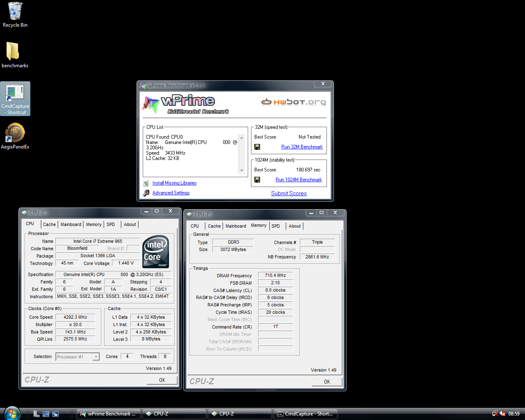Click the Channels value Triple
This screenshot has width=525, height=420.
317,242
